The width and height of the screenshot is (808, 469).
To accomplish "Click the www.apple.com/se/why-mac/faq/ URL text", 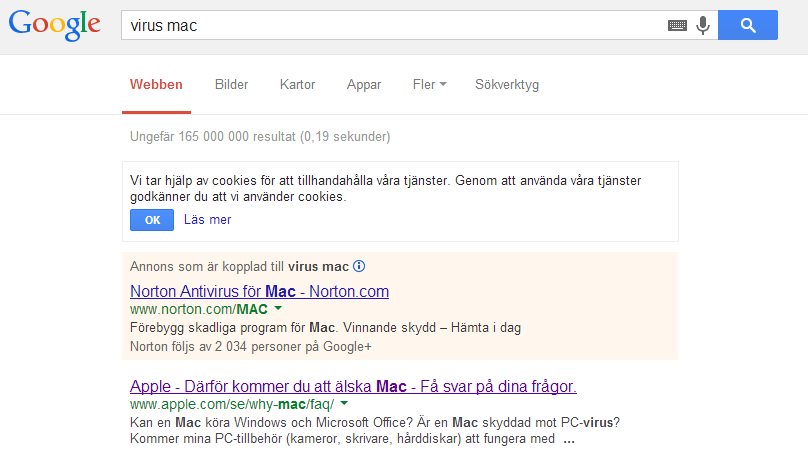I will pyautogui.click(x=232, y=404).
